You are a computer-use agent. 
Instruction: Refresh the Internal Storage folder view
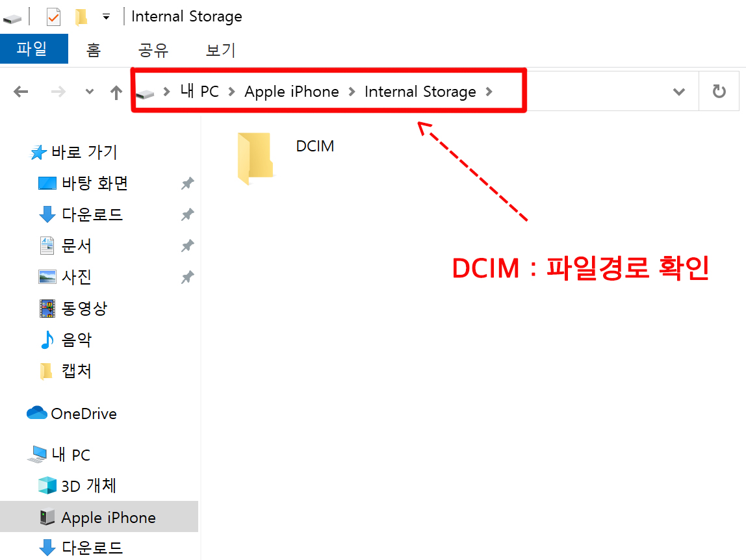[719, 91]
